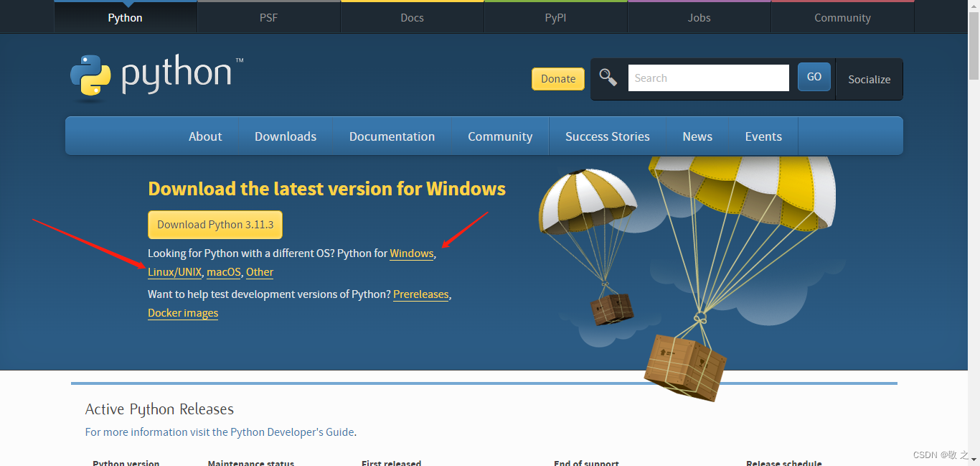Focus the Search input field
Image resolution: width=980 pixels, height=466 pixels.
tap(709, 78)
